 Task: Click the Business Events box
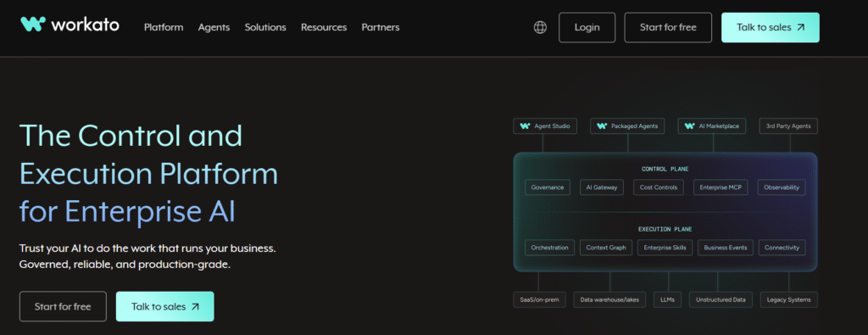(726, 248)
